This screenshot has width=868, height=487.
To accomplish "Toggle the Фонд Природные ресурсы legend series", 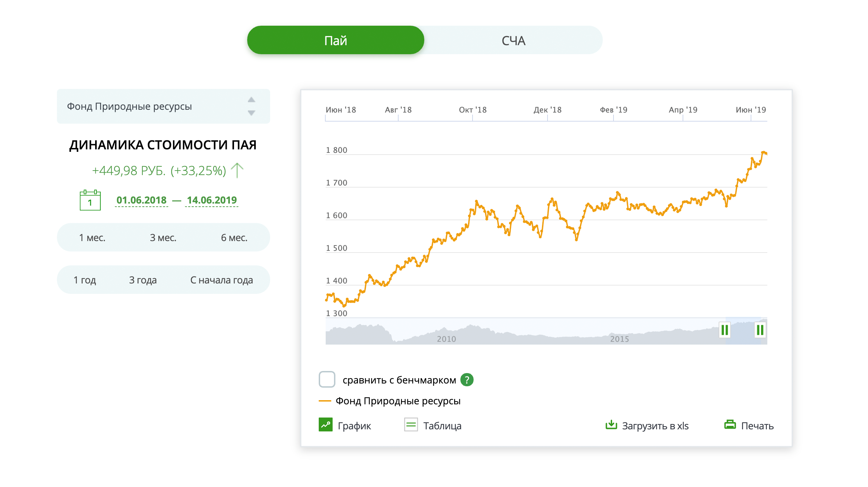I will pyautogui.click(x=390, y=401).
